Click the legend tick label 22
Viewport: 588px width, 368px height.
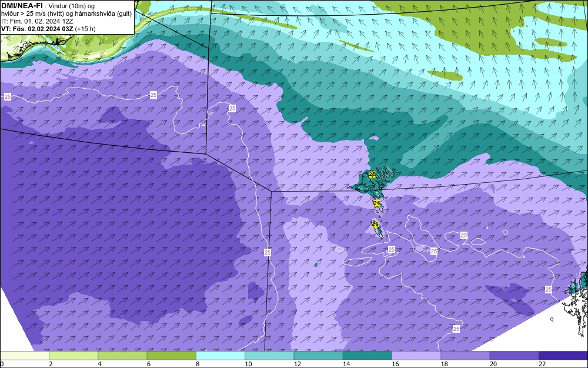click(x=542, y=364)
